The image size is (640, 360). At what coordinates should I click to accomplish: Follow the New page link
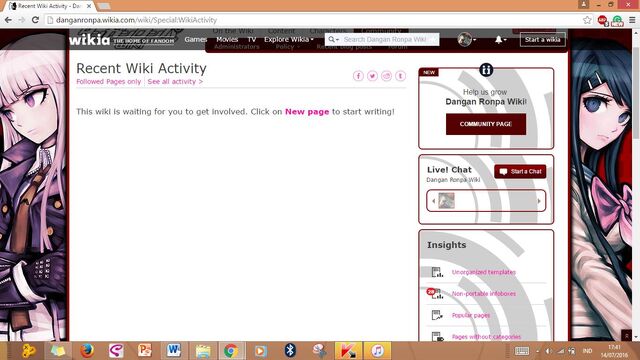(x=307, y=111)
